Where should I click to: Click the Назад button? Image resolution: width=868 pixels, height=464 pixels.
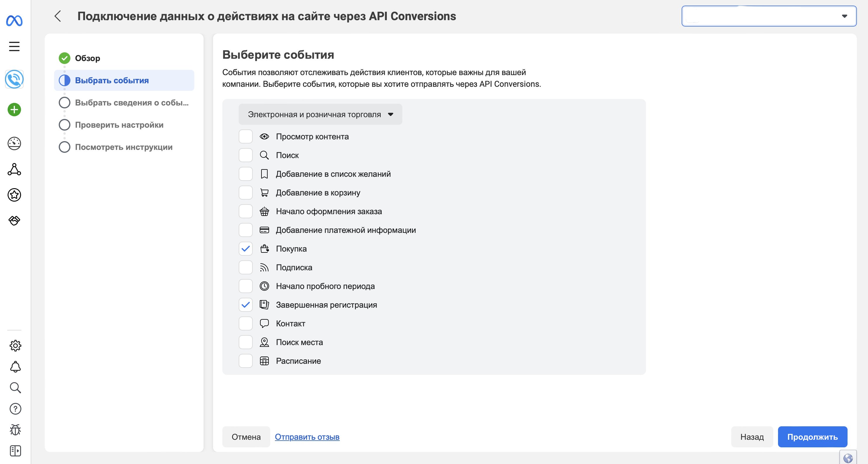[751, 437]
